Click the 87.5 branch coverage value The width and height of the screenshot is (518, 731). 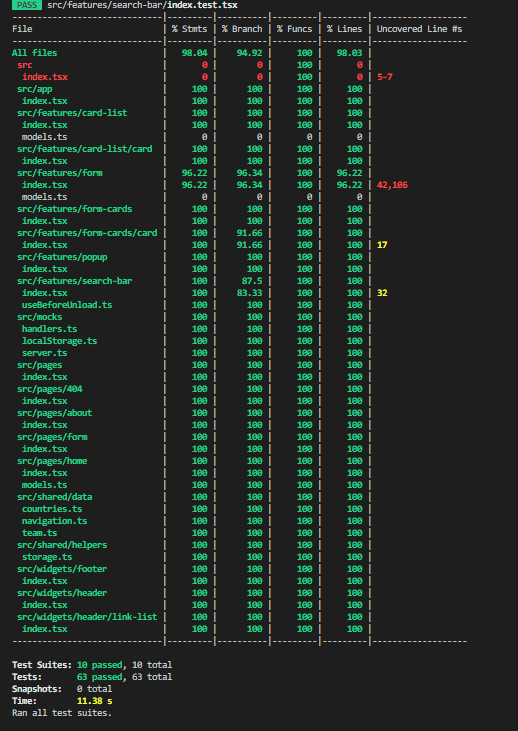point(252,281)
